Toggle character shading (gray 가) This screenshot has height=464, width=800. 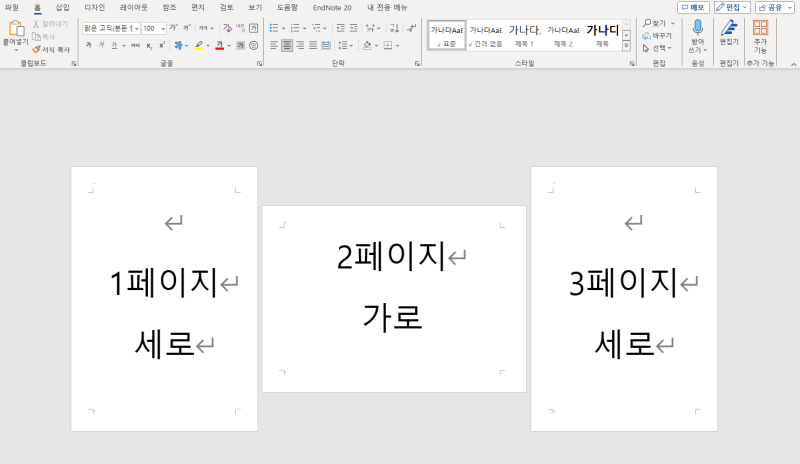pos(240,45)
